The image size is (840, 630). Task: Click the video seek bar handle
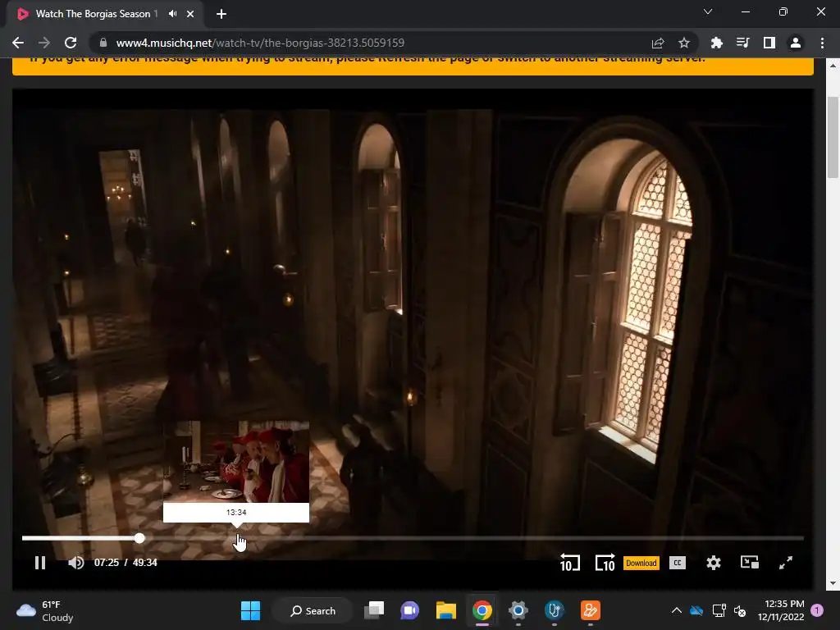pos(139,538)
